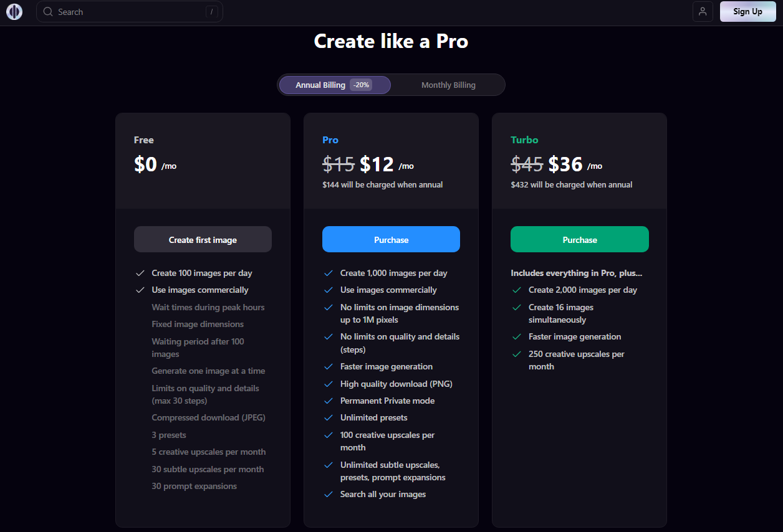Screen dimensions: 783x532
Task: Switch to Monthly Billing
Action: (x=448, y=85)
